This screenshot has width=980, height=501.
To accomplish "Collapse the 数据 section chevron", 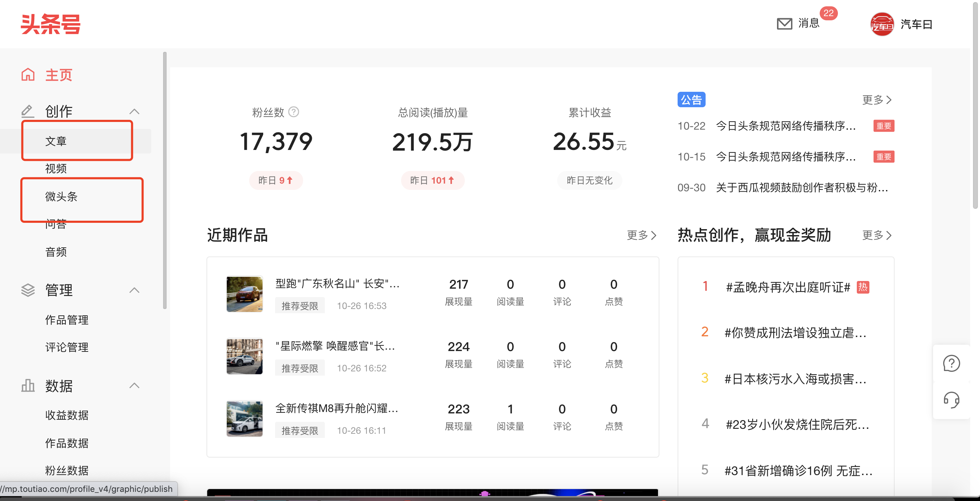I will 134,386.
